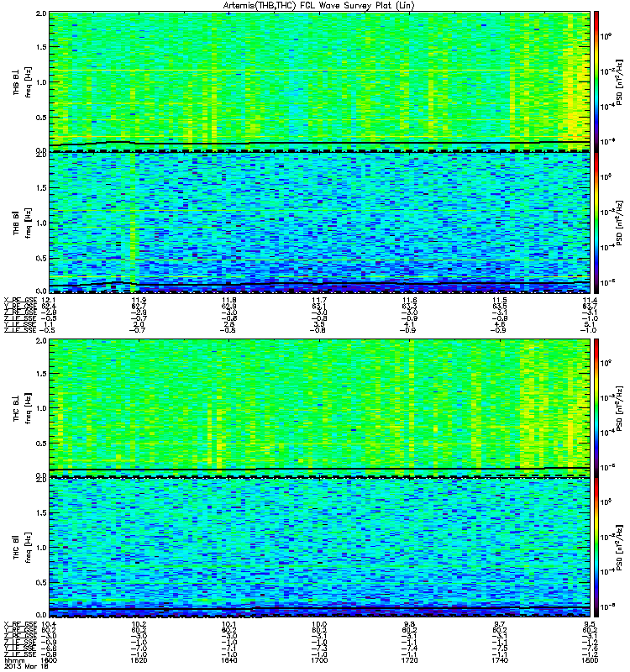Click the time label '1700' on the bottom axis

click(319, 660)
